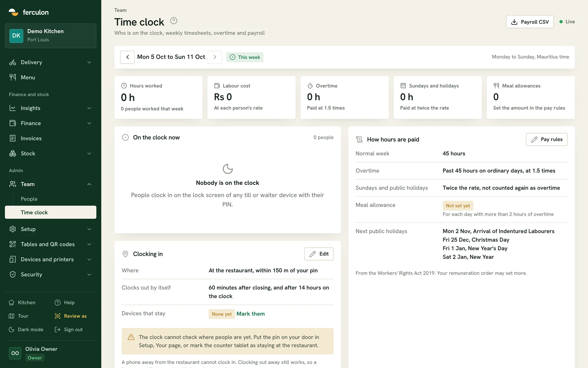This screenshot has width=588, height=368.
Task: Follow the Mark them link
Action: tap(250, 314)
